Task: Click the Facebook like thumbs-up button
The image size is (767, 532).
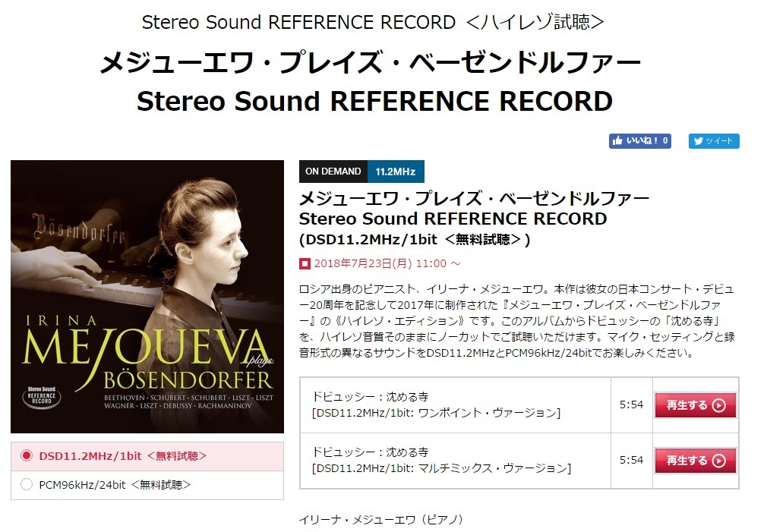Action: (640, 141)
